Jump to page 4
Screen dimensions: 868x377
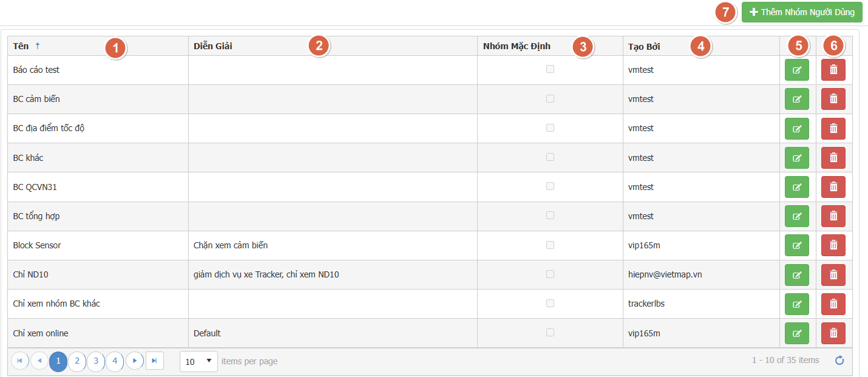(115, 361)
